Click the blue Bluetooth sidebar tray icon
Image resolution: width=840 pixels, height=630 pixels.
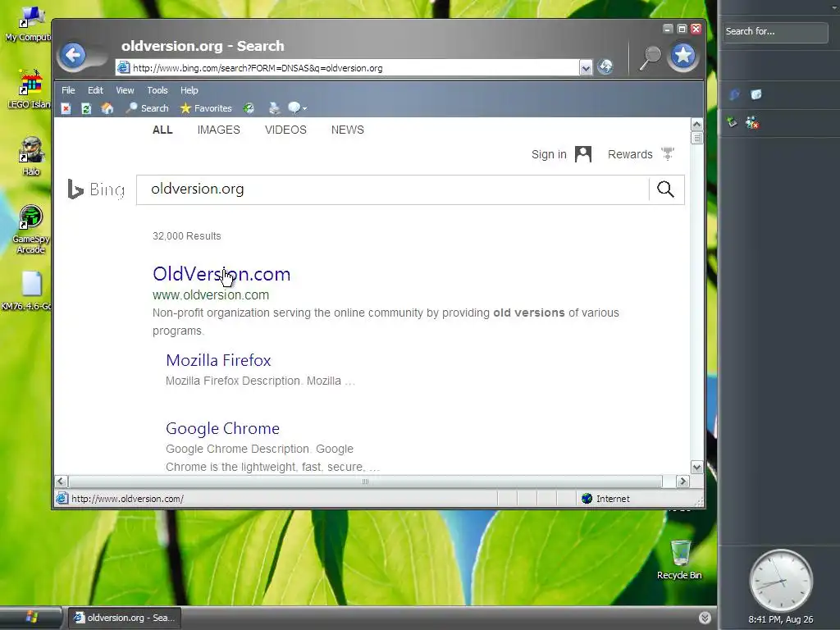point(734,94)
